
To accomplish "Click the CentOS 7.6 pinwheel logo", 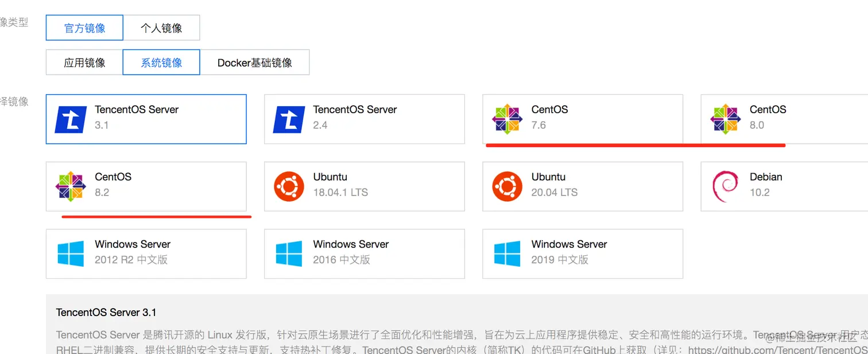I will [507, 119].
